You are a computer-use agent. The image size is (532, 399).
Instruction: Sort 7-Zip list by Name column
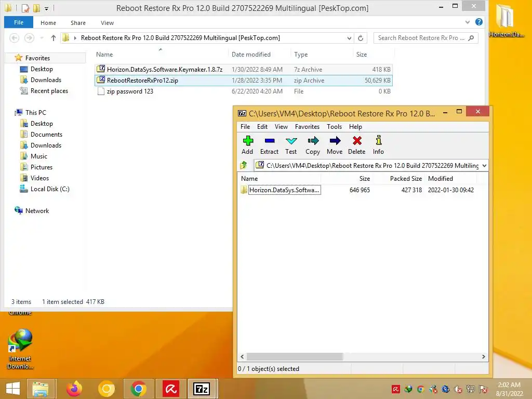click(x=249, y=179)
